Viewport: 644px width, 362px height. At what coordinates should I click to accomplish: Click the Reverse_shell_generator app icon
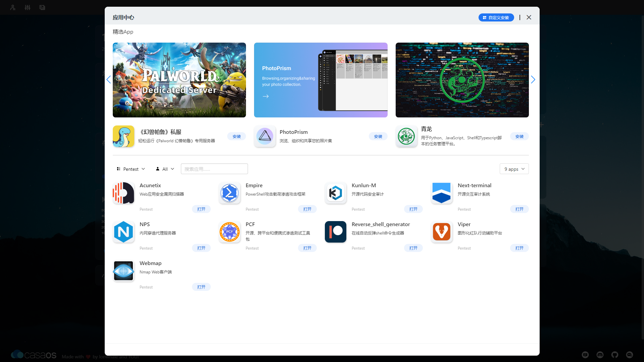336,232
